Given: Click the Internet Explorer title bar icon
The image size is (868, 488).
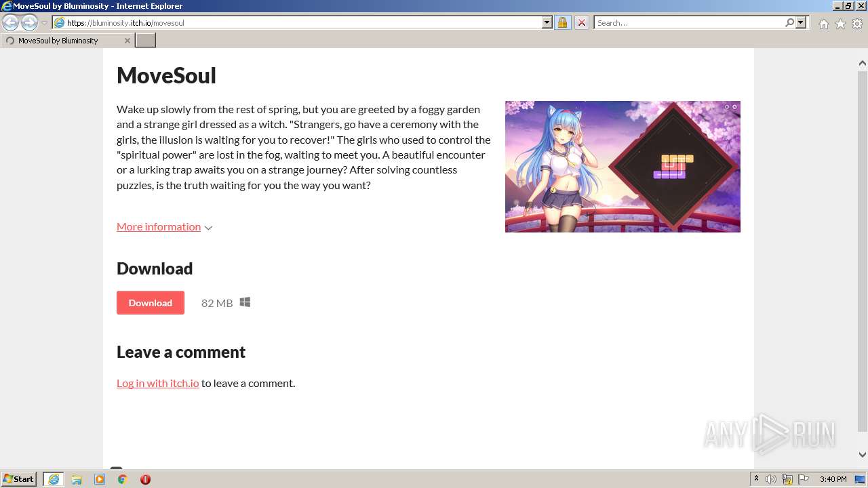Looking at the screenshot, I should [x=7, y=6].
